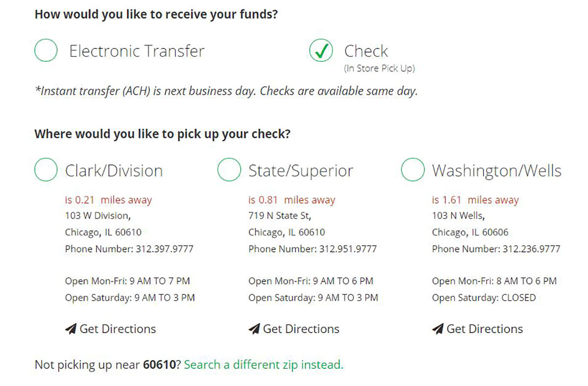
Task: Click the paper plane icon under State/Superior
Action: click(254, 329)
